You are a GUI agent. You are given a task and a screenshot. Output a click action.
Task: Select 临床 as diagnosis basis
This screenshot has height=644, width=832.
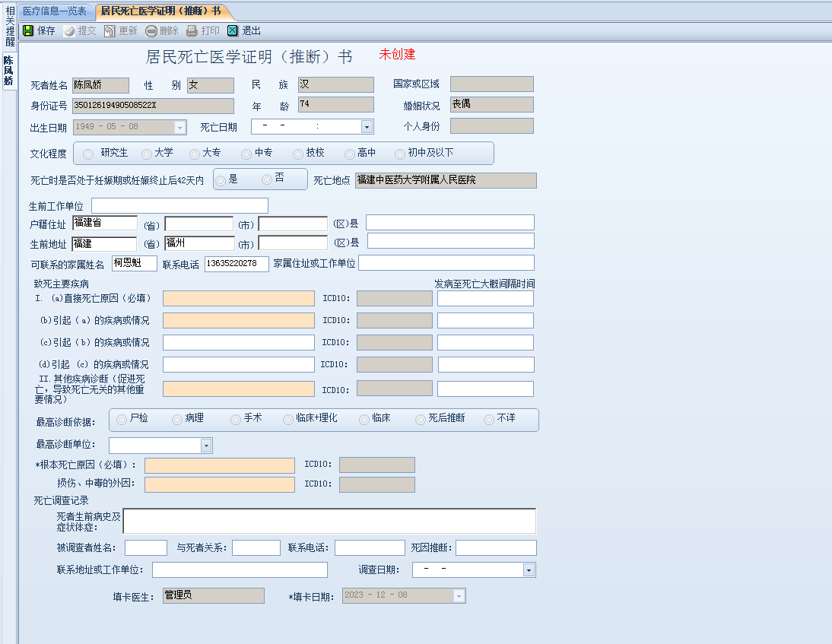364,420
